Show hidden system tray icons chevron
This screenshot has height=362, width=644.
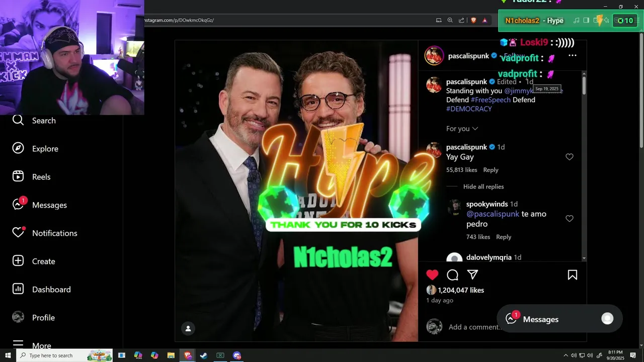[566, 355]
